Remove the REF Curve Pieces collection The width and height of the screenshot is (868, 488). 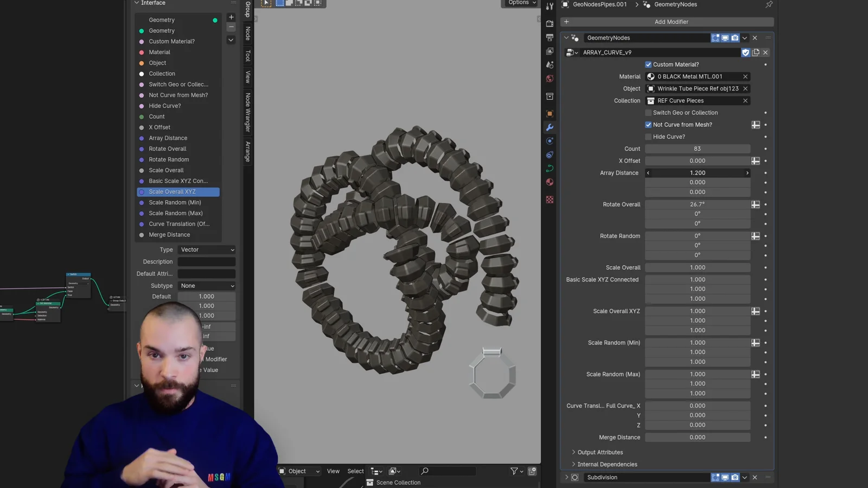pos(745,100)
